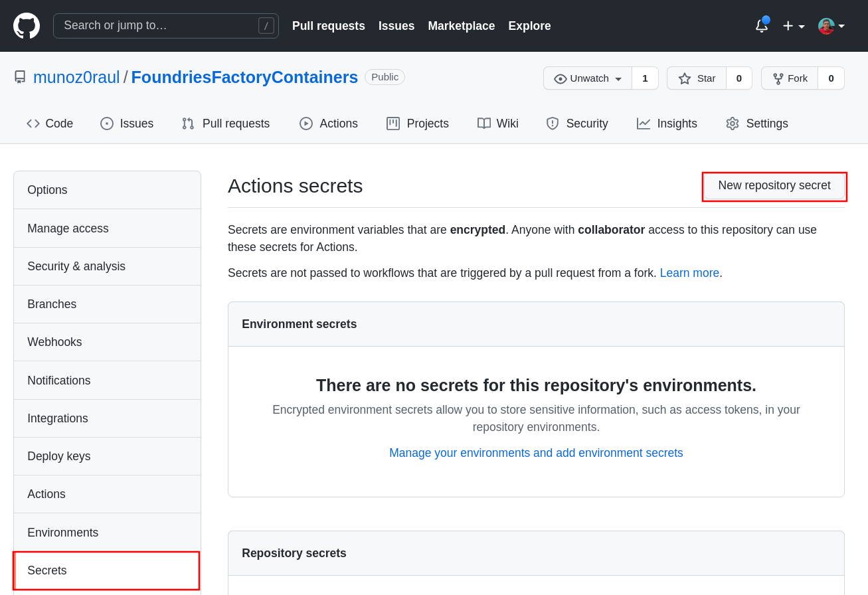Toggle watch status with the Unwatch button
Viewport: 868px width, 595px height.
pyautogui.click(x=582, y=78)
